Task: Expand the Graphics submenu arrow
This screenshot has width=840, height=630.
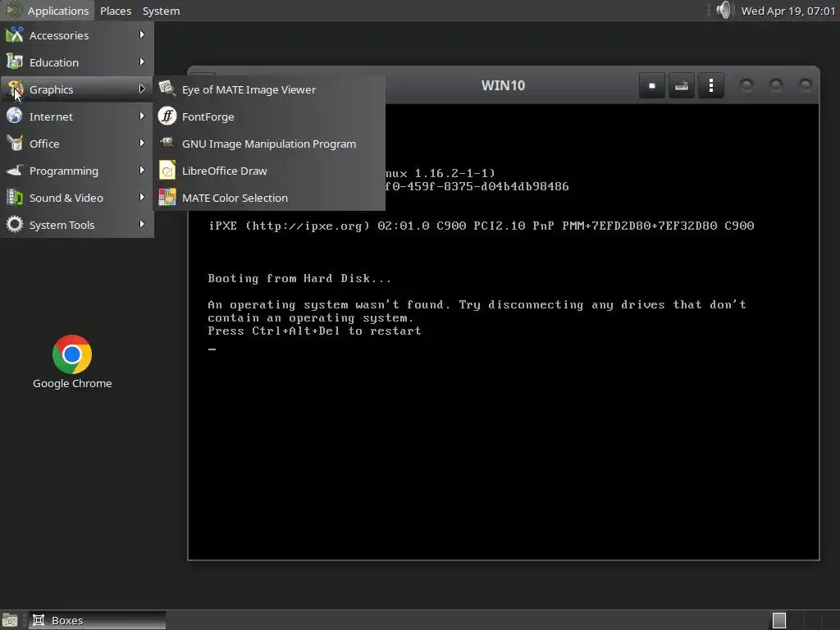Action: click(x=142, y=89)
